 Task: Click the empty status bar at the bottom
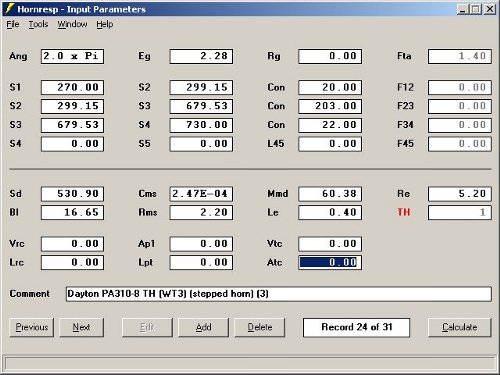click(250, 363)
